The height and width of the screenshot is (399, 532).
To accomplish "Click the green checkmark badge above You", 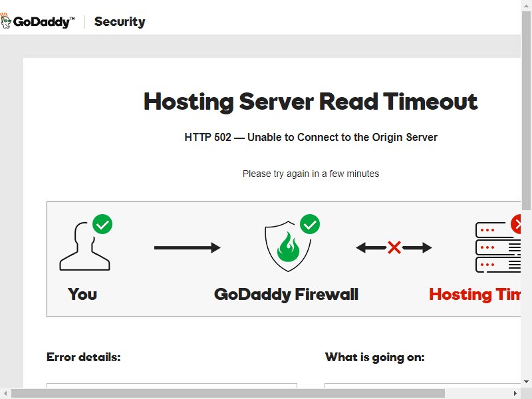I will pyautogui.click(x=102, y=224).
